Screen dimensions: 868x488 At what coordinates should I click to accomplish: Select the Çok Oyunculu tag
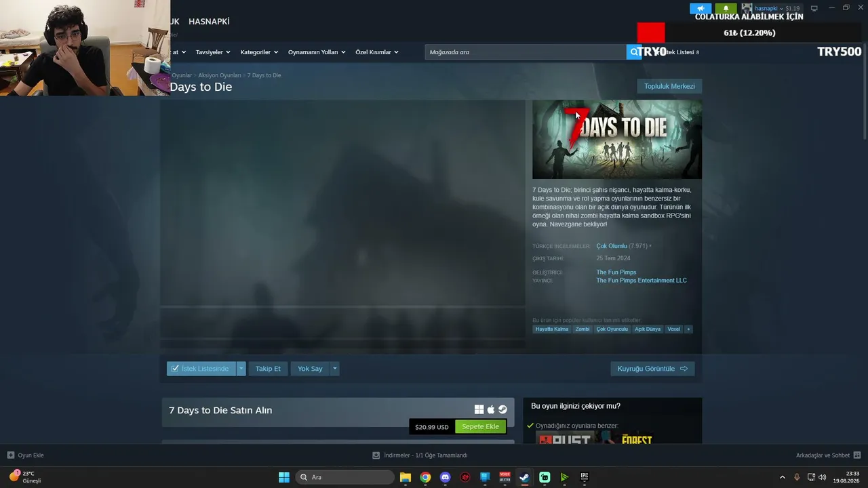(612, 329)
